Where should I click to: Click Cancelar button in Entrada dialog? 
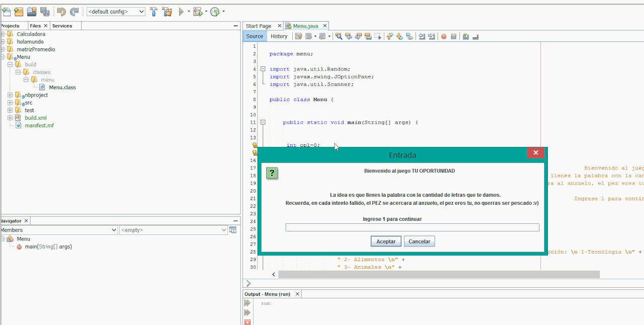pyautogui.click(x=419, y=241)
